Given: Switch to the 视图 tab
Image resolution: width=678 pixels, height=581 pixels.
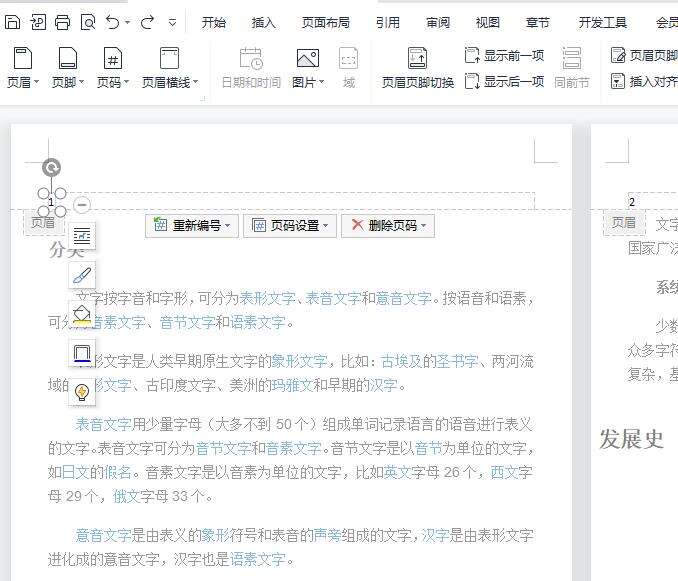Looking at the screenshot, I should pos(488,22).
